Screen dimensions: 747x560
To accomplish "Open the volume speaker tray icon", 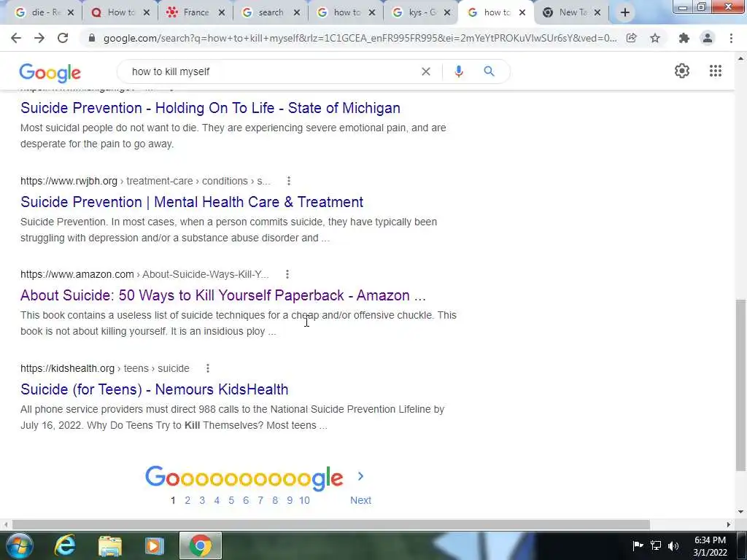I will click(673, 545).
